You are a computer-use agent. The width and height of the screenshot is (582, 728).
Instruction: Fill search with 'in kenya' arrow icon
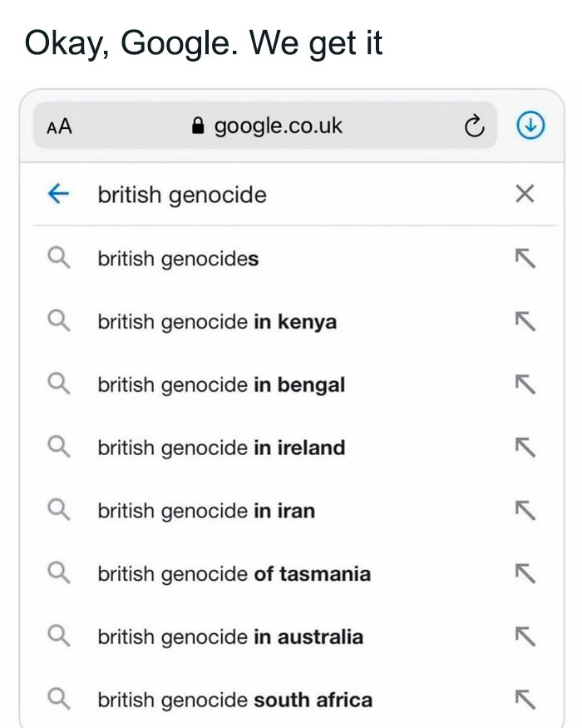click(523, 322)
